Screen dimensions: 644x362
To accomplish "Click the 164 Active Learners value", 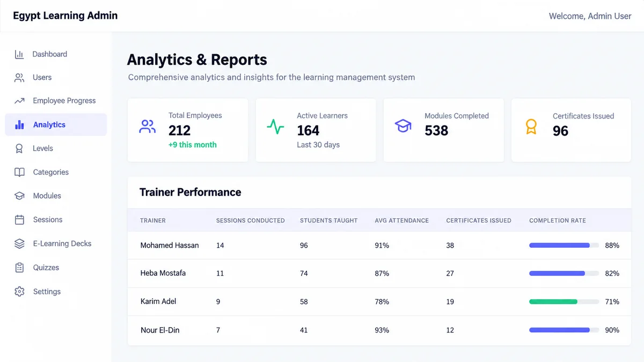I will click(308, 130).
